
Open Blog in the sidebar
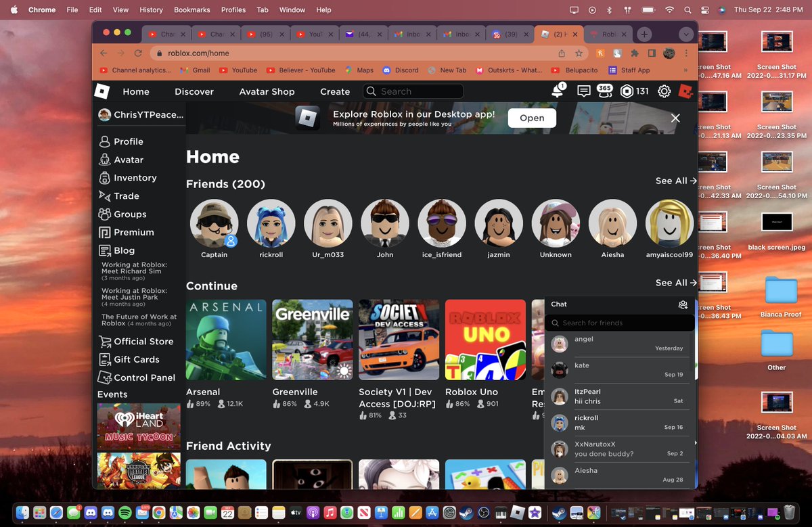[x=116, y=250]
